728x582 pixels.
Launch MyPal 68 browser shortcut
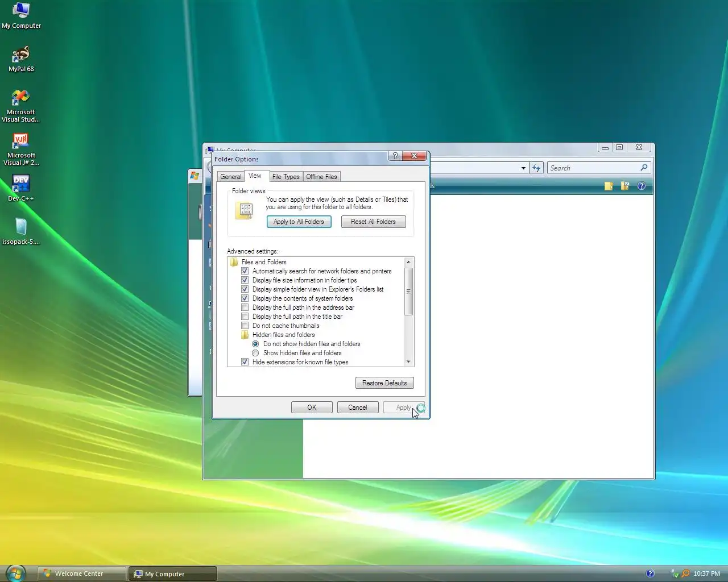click(21, 59)
